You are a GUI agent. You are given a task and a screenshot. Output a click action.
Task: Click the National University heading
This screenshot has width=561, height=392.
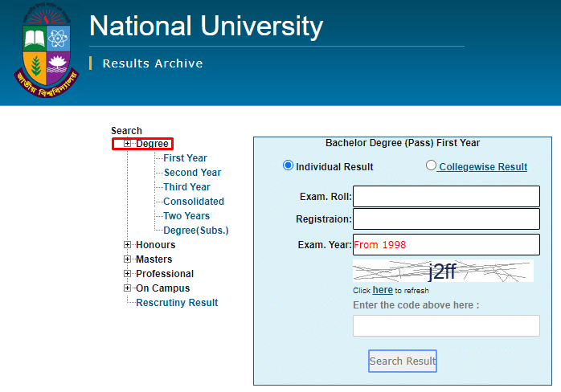pyautogui.click(x=206, y=26)
